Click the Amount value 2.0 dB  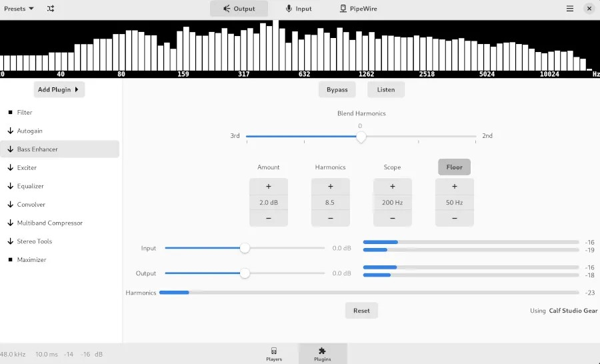(269, 203)
